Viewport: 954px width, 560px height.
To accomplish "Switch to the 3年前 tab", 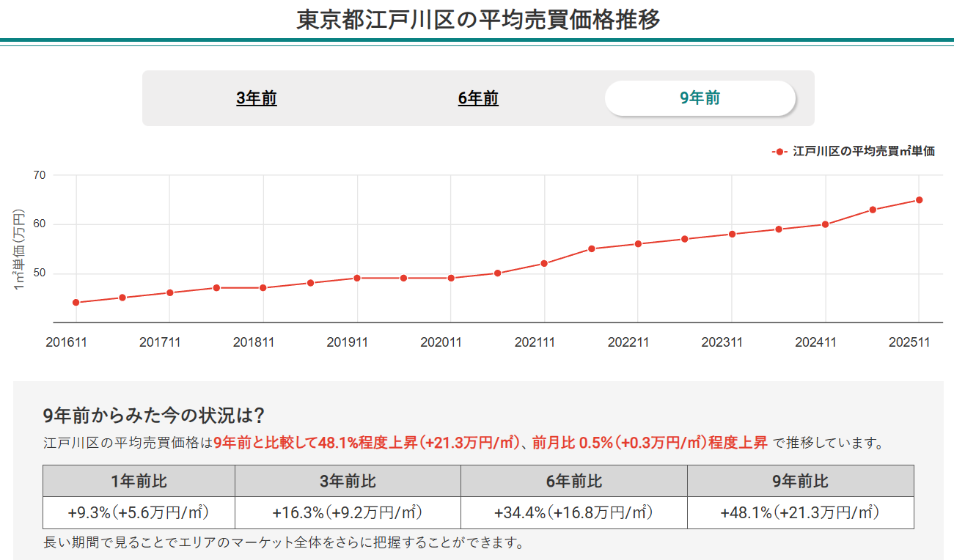I will [255, 98].
